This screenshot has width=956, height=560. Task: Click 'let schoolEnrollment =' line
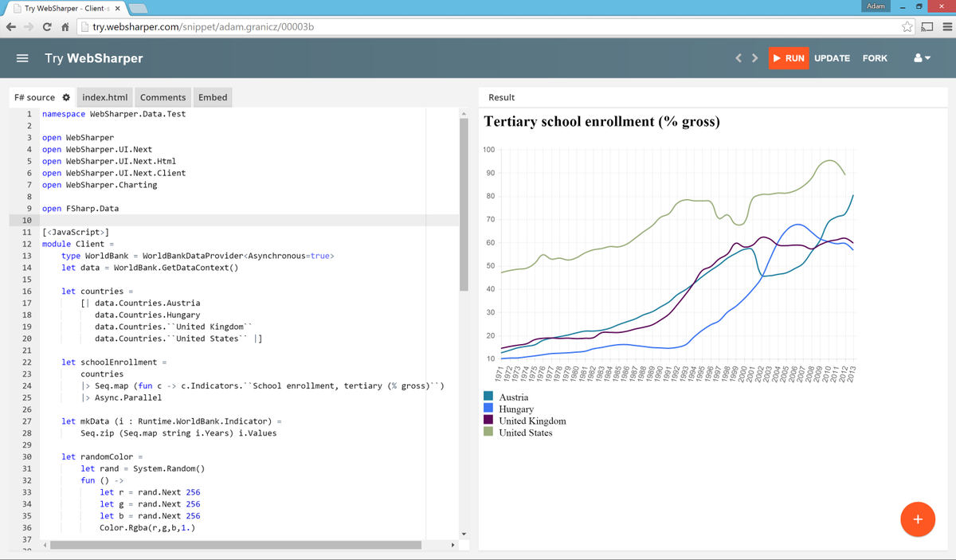tap(114, 362)
